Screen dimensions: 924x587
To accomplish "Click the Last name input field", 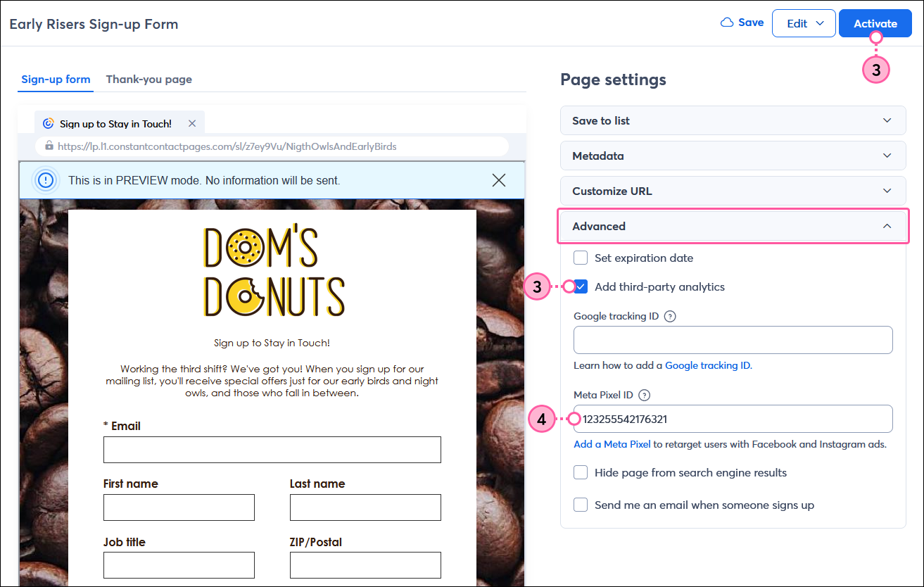I will click(365, 507).
